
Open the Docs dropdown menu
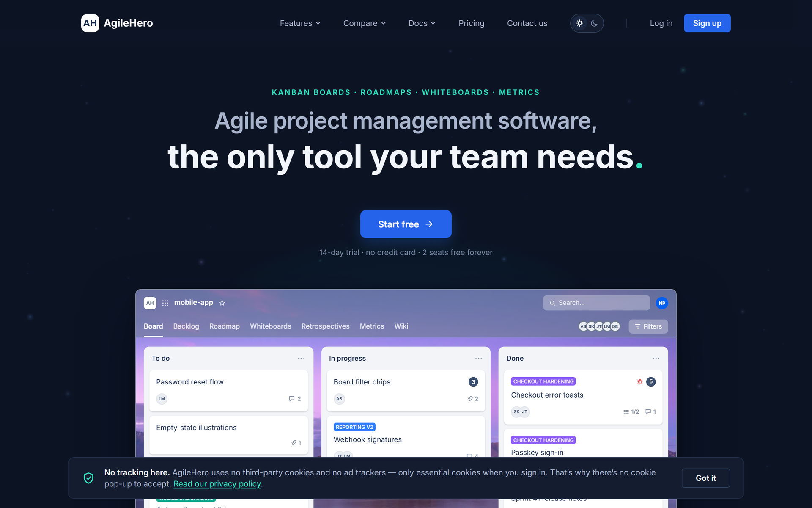click(x=422, y=23)
